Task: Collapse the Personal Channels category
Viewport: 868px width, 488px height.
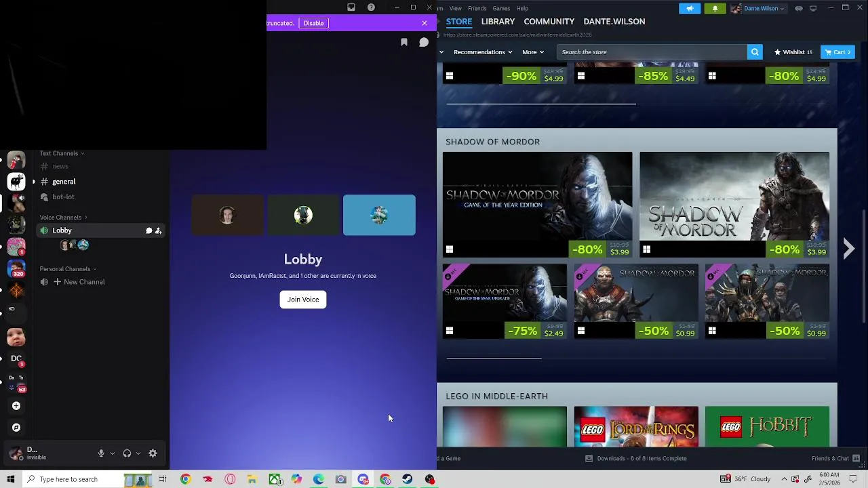Action: point(68,269)
